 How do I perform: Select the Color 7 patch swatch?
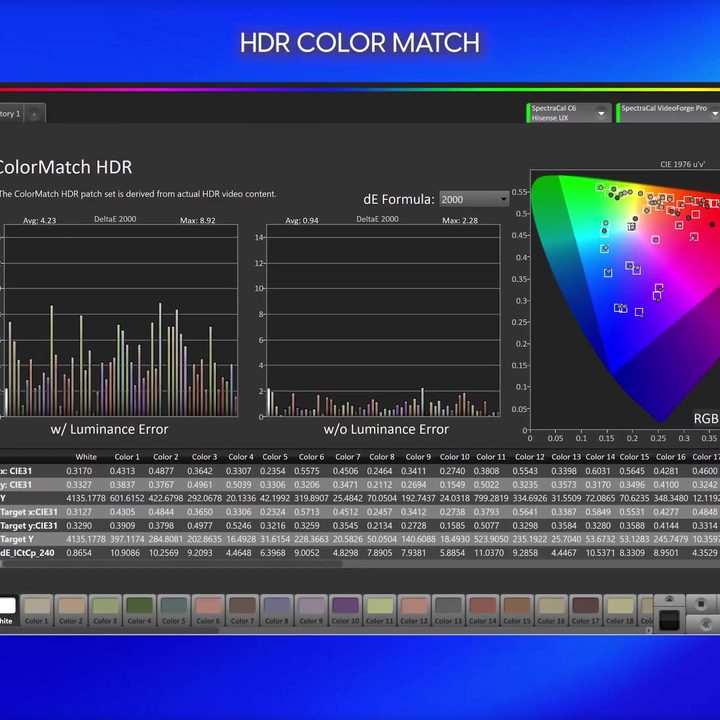pos(242,610)
